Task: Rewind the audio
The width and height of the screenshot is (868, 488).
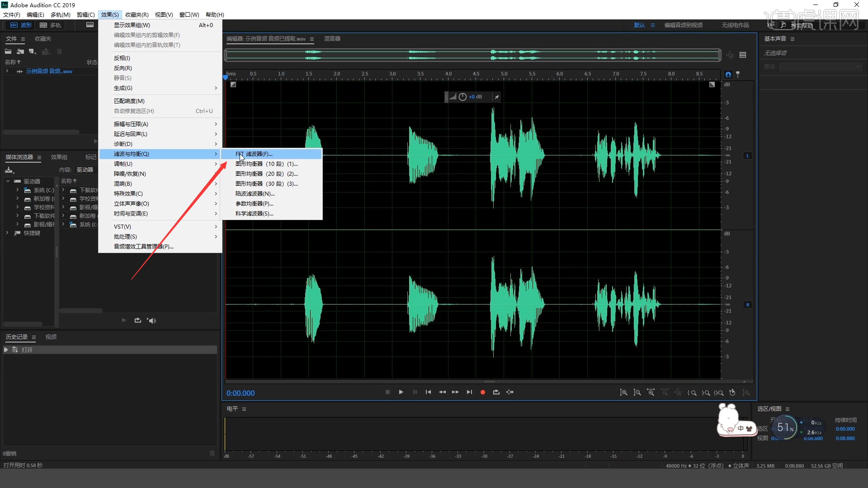Action: point(442,392)
